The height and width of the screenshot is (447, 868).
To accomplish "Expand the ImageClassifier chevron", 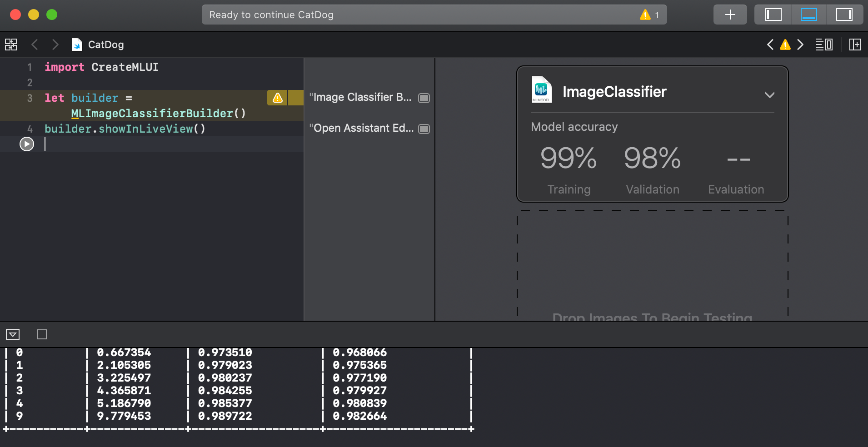I will click(769, 95).
